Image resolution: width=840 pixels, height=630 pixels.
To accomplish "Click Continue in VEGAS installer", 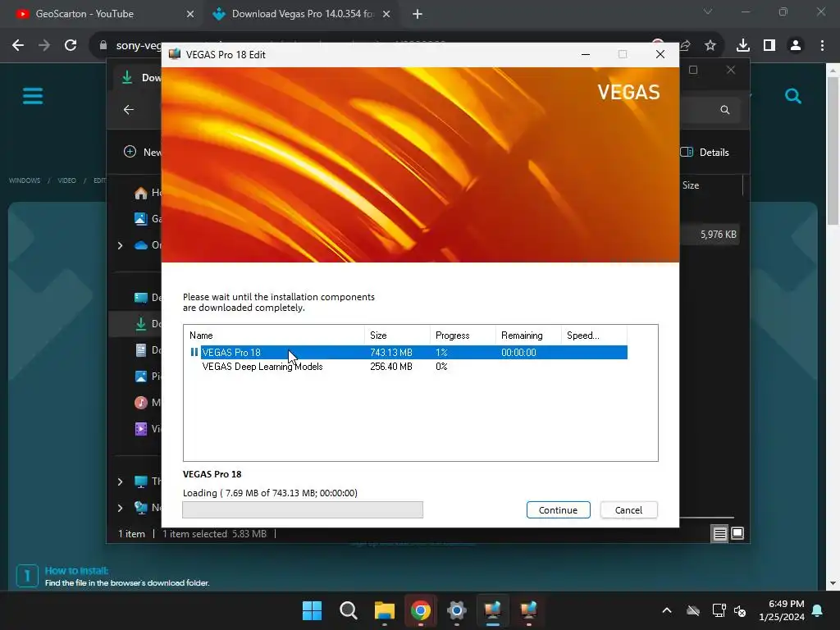I will [558, 510].
